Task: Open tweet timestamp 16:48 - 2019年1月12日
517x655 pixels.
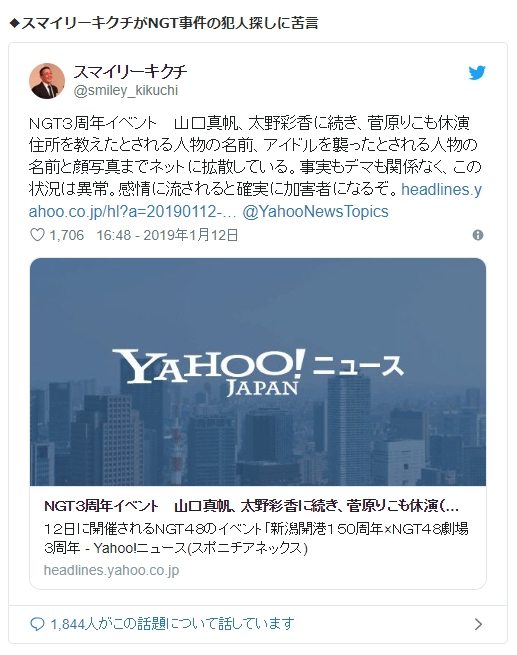Action: (x=167, y=235)
